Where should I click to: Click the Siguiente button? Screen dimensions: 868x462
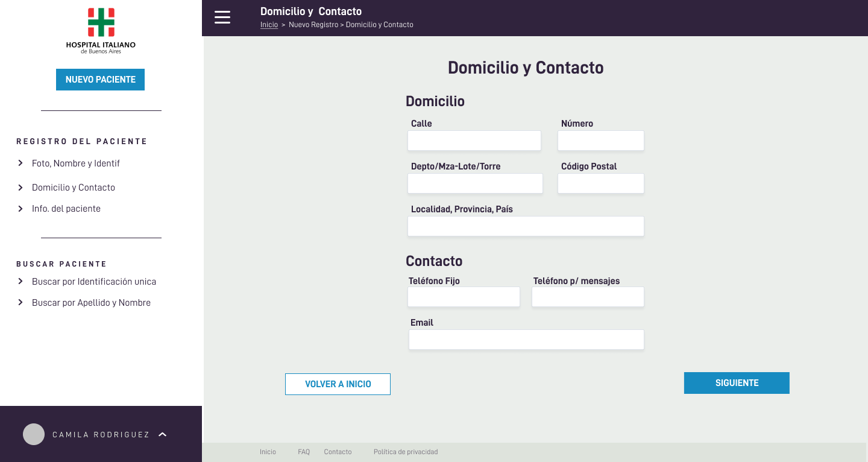click(x=737, y=383)
